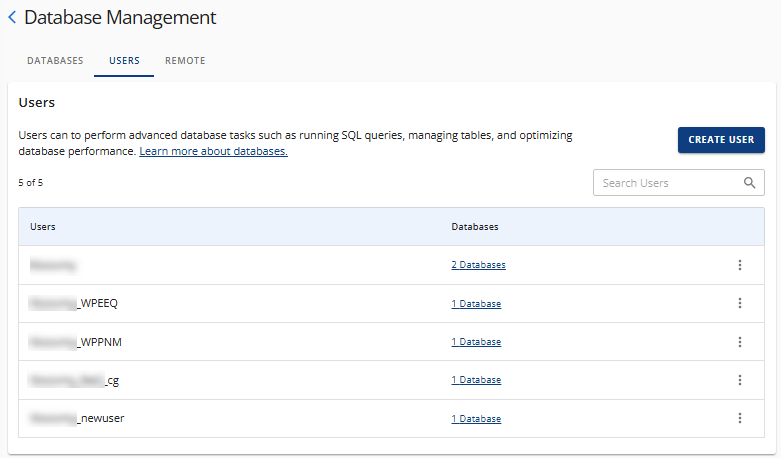Click the magnifier icon in search box
Screen dimensions: 781x458
click(749, 183)
